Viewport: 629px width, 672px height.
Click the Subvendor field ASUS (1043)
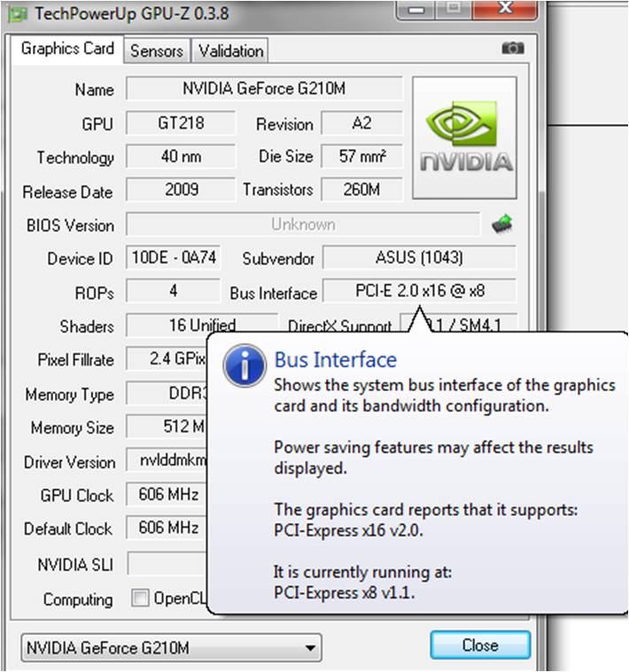(419, 257)
